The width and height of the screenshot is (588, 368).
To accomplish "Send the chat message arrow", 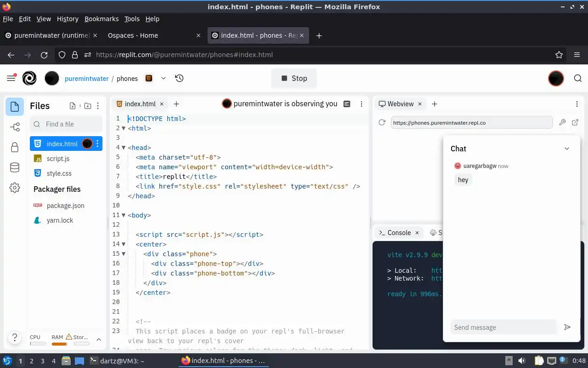I will coord(567,327).
